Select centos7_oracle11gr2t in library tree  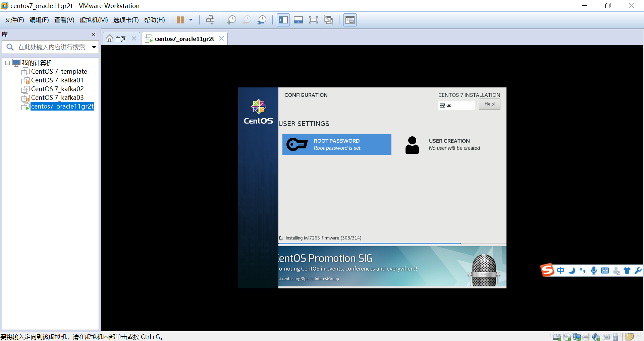click(x=62, y=106)
